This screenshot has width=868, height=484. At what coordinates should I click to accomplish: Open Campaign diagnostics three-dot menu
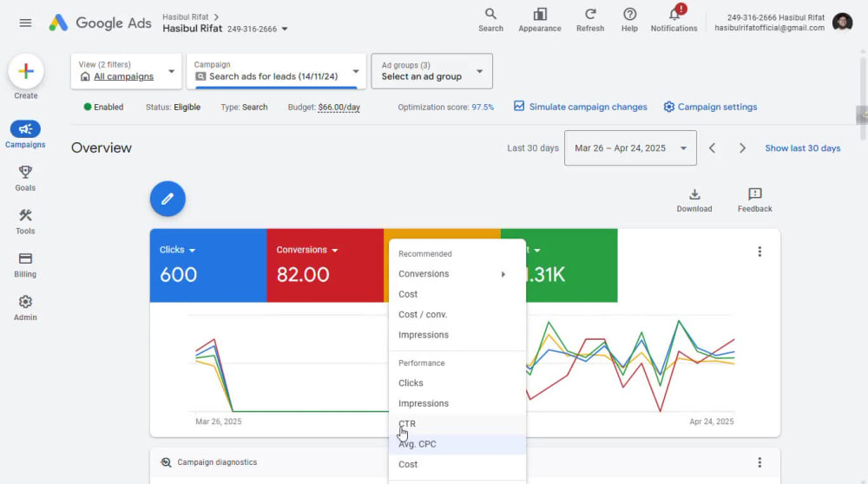[x=759, y=462]
